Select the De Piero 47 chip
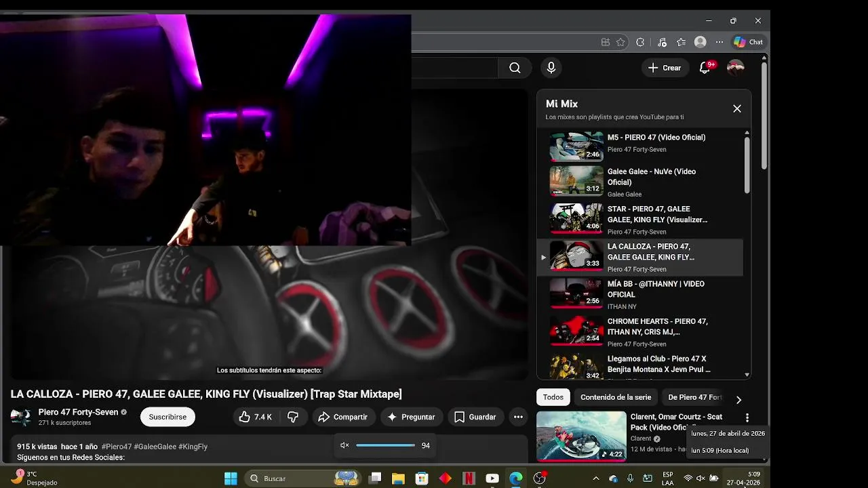 (695, 397)
